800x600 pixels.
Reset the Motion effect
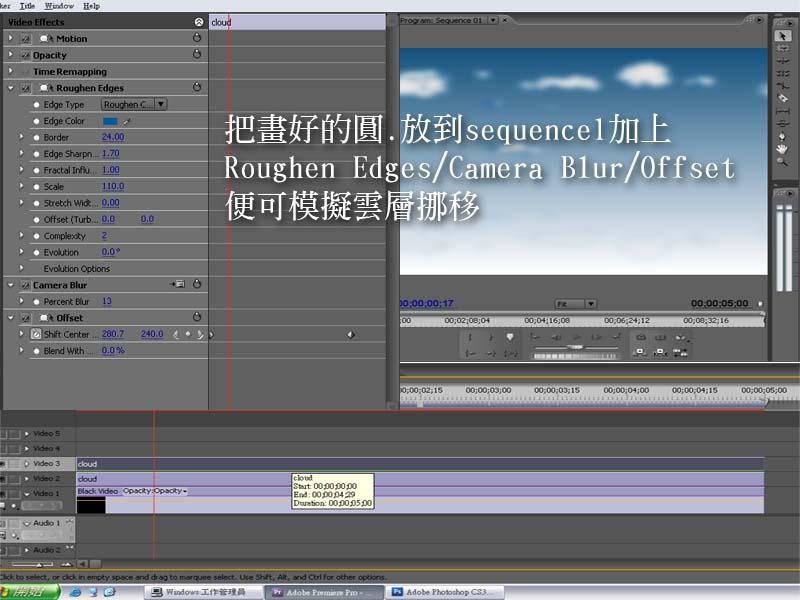click(x=197, y=38)
